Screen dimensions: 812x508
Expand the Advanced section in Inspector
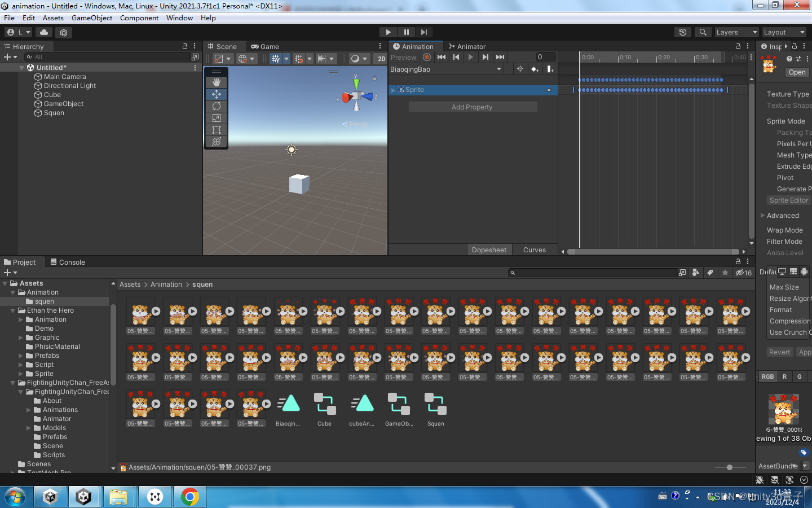763,215
